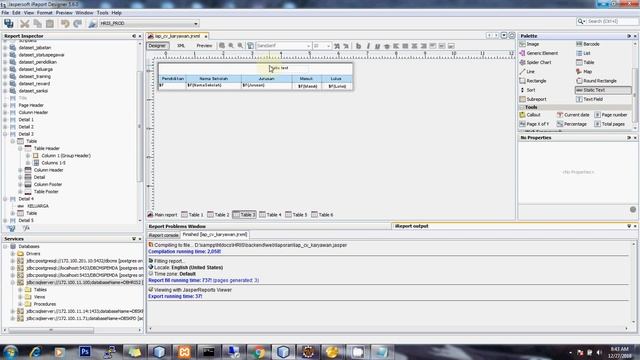Click the Redo arrow icon
640x360 pixels.
78,24
